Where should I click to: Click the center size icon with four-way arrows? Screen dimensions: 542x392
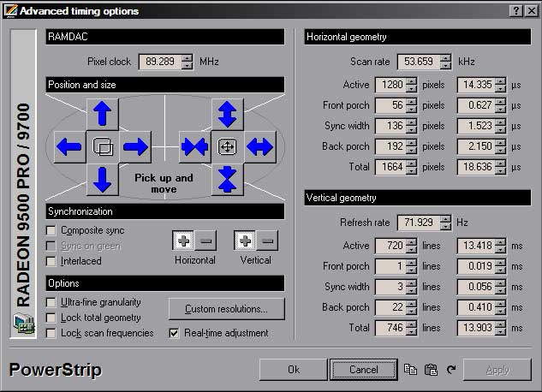coord(228,146)
